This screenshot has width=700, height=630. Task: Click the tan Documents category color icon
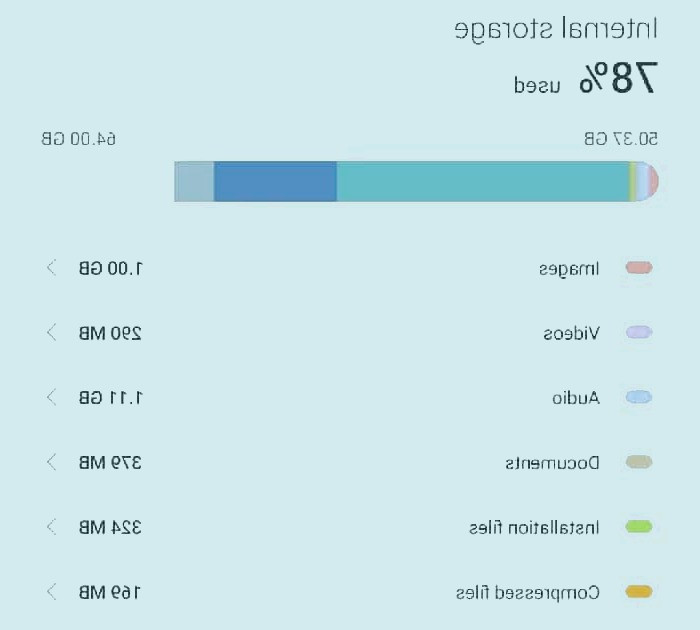point(639,462)
